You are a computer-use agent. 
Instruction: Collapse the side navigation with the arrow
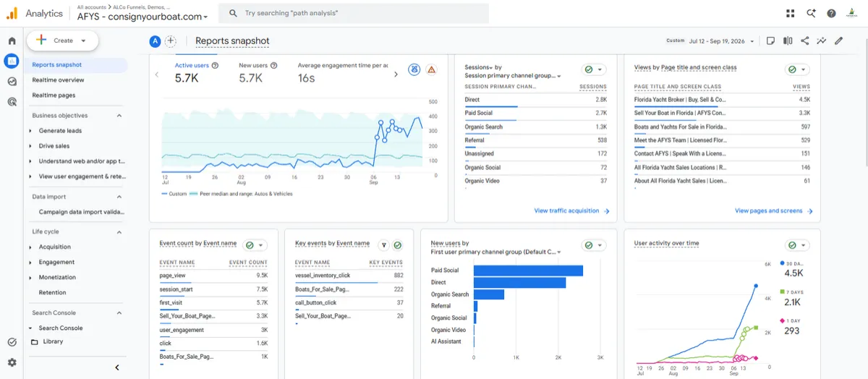click(117, 367)
